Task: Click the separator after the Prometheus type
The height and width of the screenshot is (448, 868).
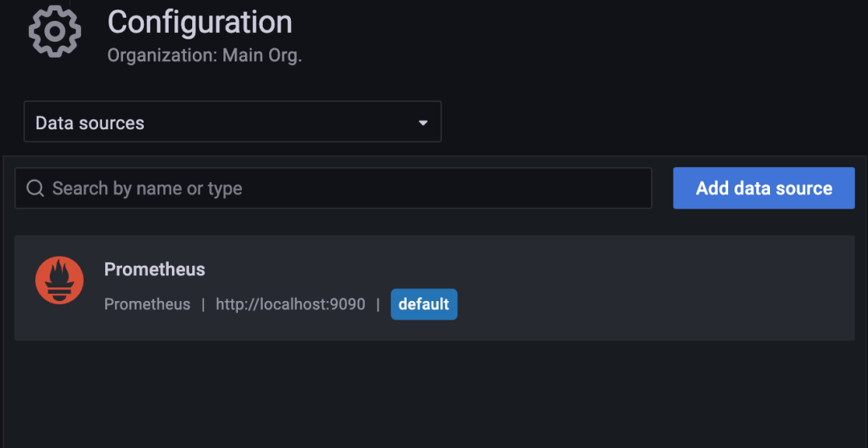Action: (203, 304)
